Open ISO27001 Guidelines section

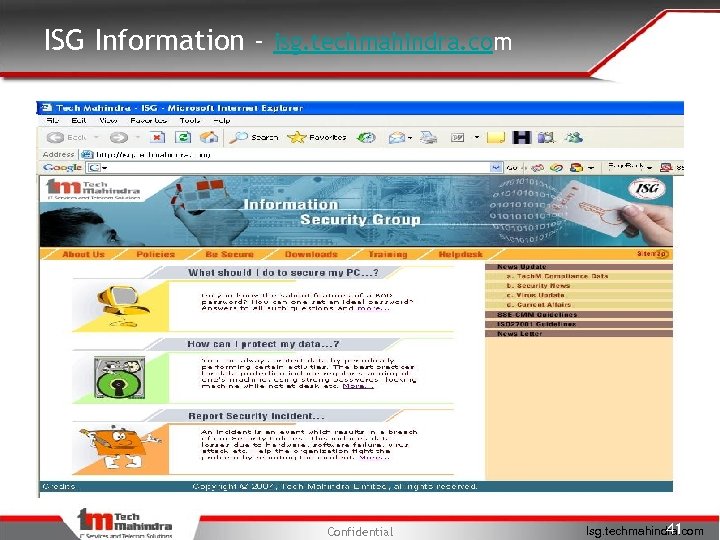579,324
